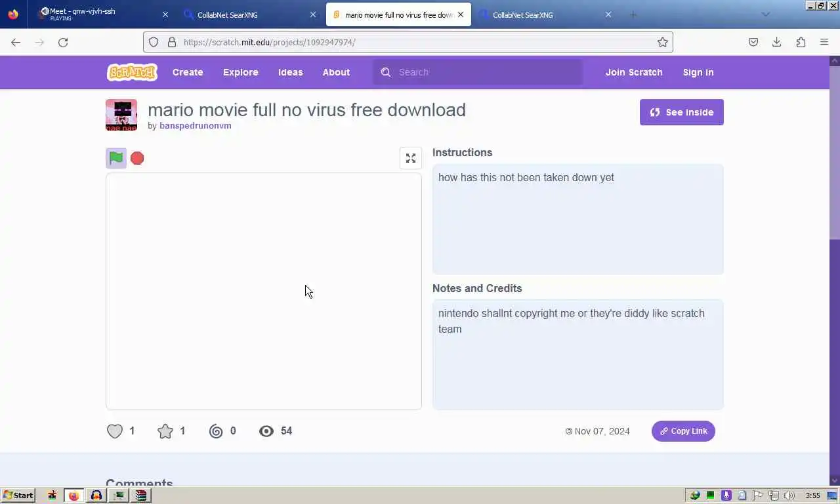Viewport: 840px width, 504px height.
Task: Click the green flag to run project
Action: point(116,158)
